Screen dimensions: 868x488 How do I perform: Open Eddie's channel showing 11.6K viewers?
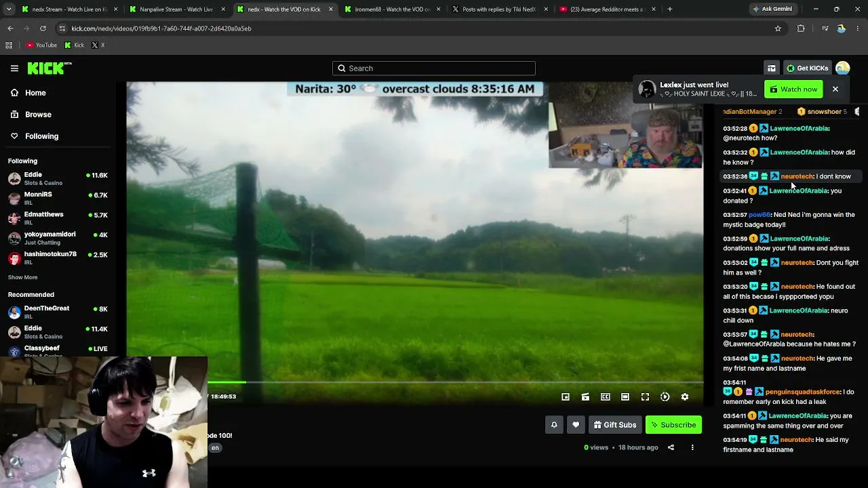point(58,179)
